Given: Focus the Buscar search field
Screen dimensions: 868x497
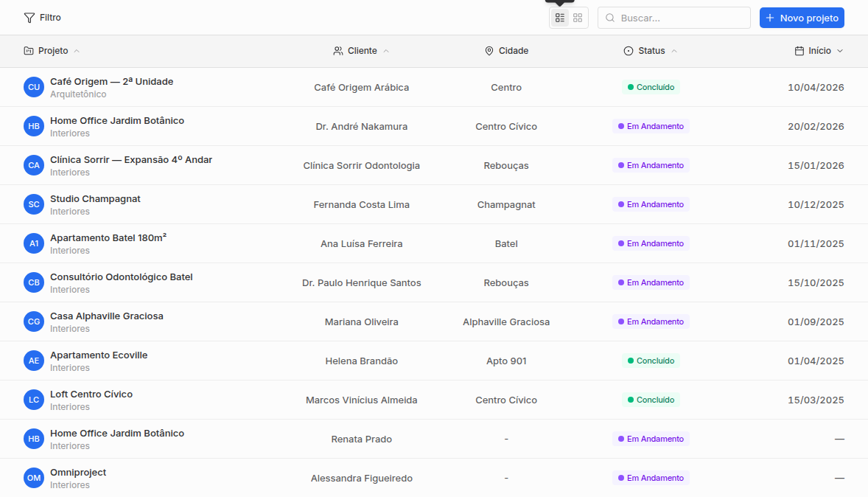Looking at the screenshot, I should pos(673,18).
